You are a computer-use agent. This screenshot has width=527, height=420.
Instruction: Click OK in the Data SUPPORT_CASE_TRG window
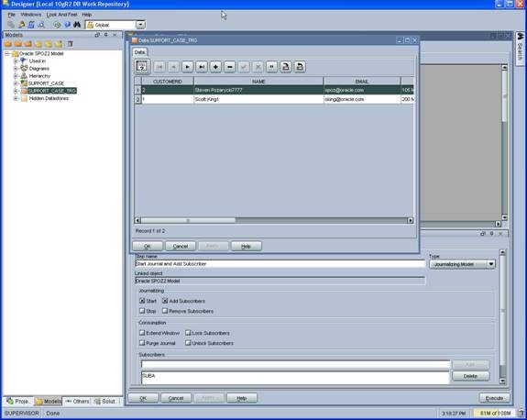[x=148, y=246]
